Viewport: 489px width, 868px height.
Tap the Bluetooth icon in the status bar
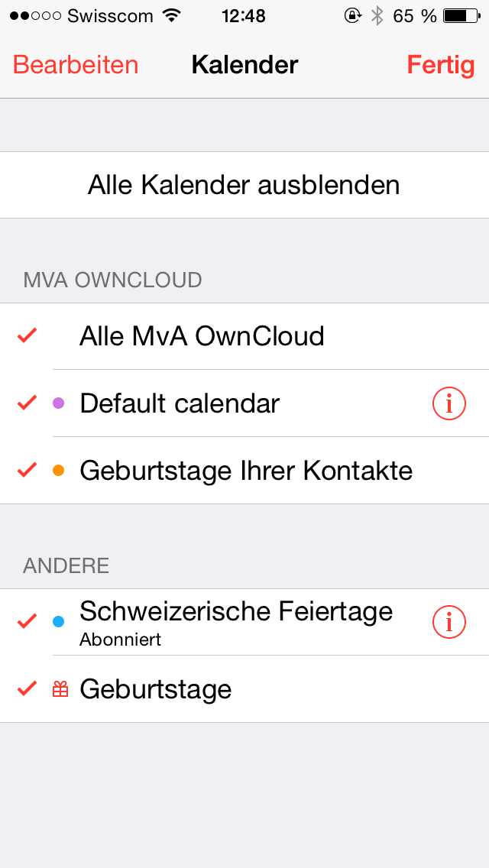[x=375, y=15]
